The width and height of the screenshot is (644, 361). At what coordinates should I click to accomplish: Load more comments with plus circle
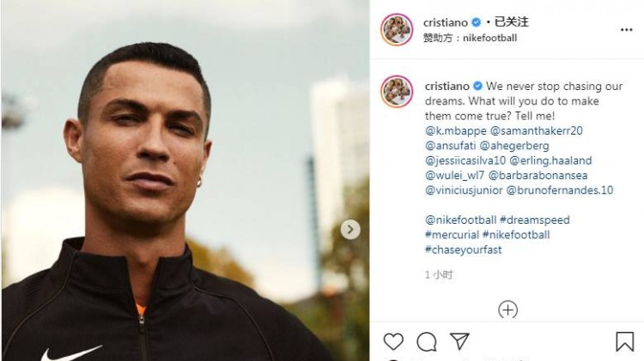(507, 310)
